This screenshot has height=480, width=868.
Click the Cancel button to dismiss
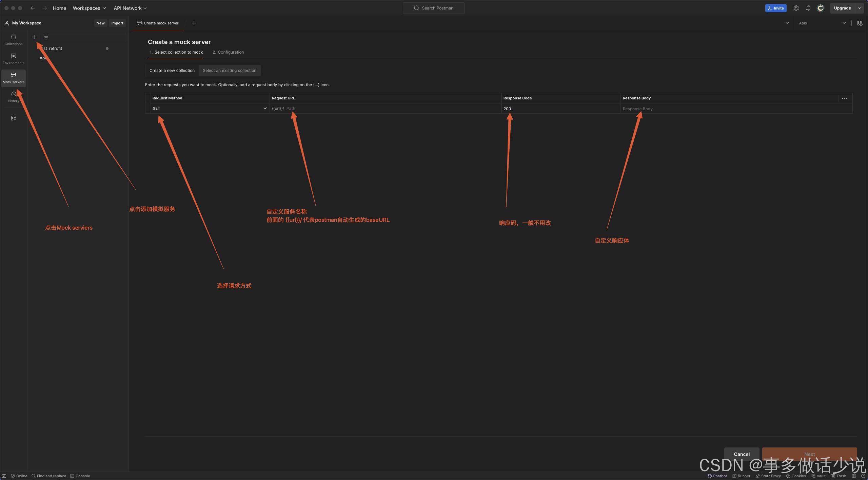(x=741, y=454)
